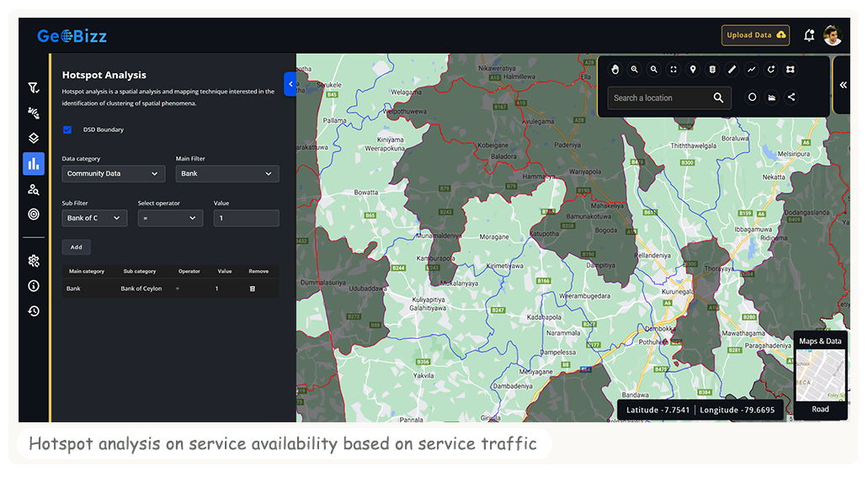The width and height of the screenshot is (868, 477).
Task: Click the Narammala label on map
Action: click(x=563, y=333)
